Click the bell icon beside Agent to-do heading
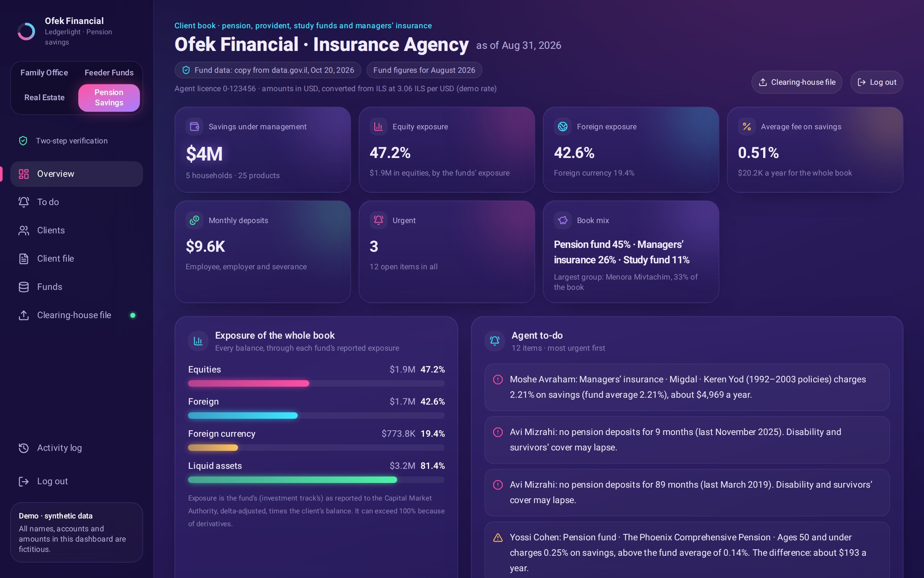This screenshot has width=924, height=578. [x=495, y=341]
